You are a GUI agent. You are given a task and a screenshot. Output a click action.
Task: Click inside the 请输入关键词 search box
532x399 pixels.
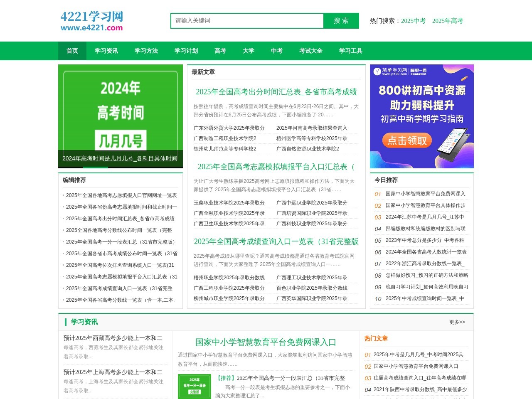pyautogui.click(x=247, y=20)
